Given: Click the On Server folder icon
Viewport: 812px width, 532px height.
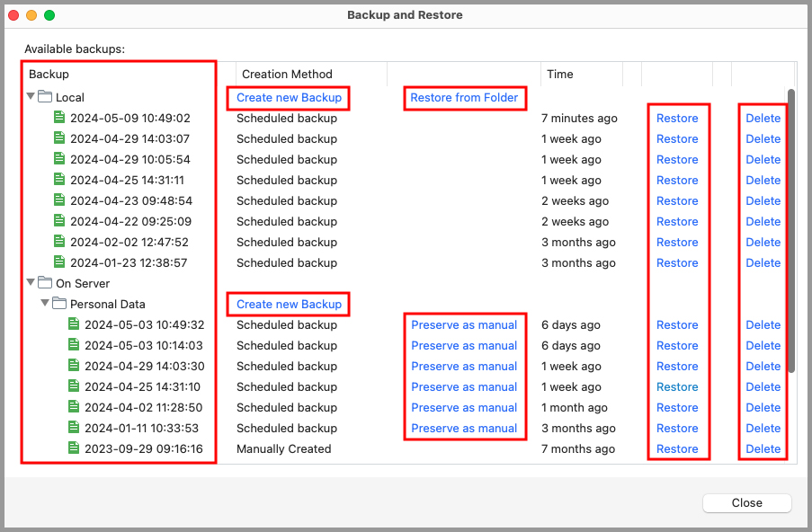Looking at the screenshot, I should [45, 282].
